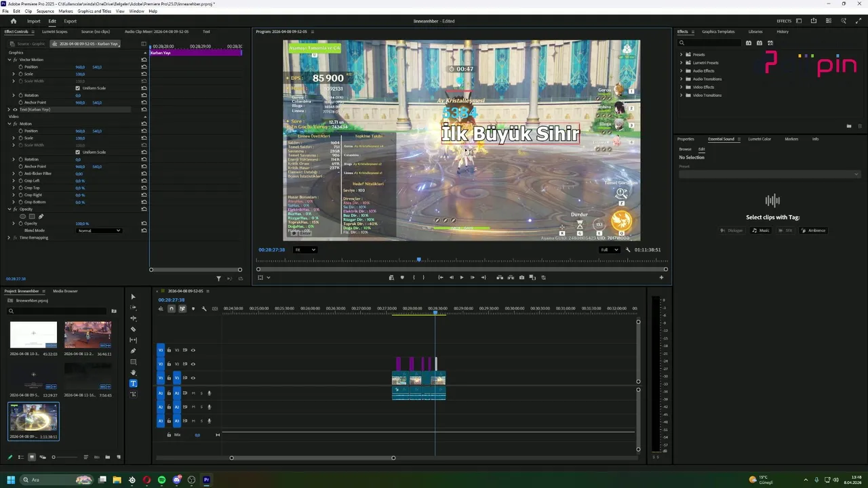868x488 pixels.
Task: Click the Go to Out point button
Action: click(x=484, y=277)
